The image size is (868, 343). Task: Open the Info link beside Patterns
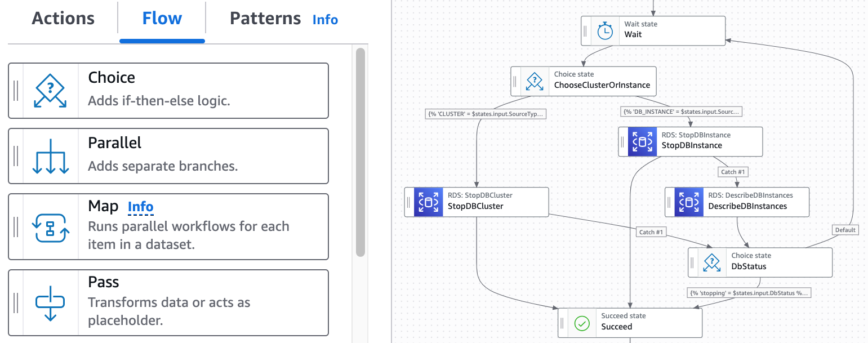[326, 20]
